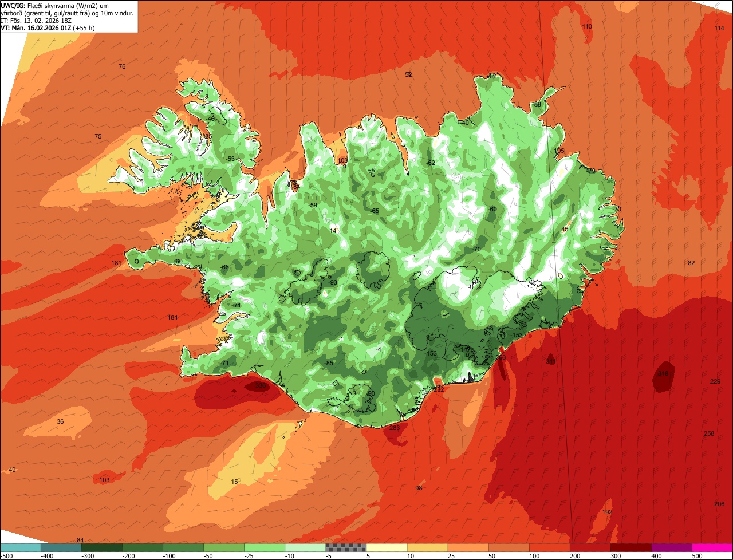Select the map value '232'
The height and width of the screenshot is (560, 733).
pyautogui.click(x=439, y=389)
